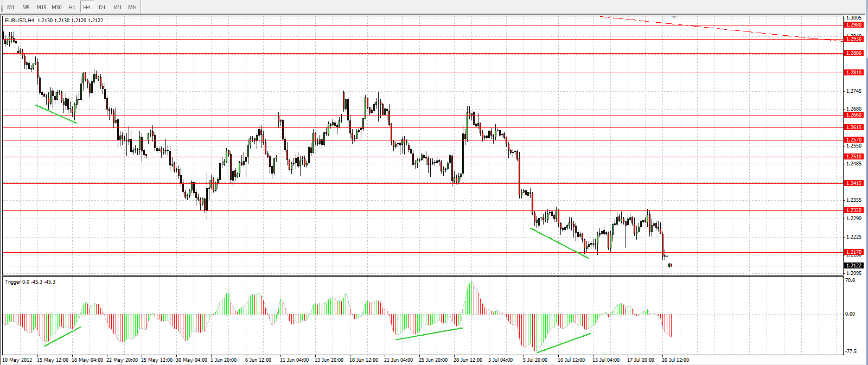Screen dimensions: 868x365
Task: Select the red dashed descending trendline
Action: pos(722,29)
